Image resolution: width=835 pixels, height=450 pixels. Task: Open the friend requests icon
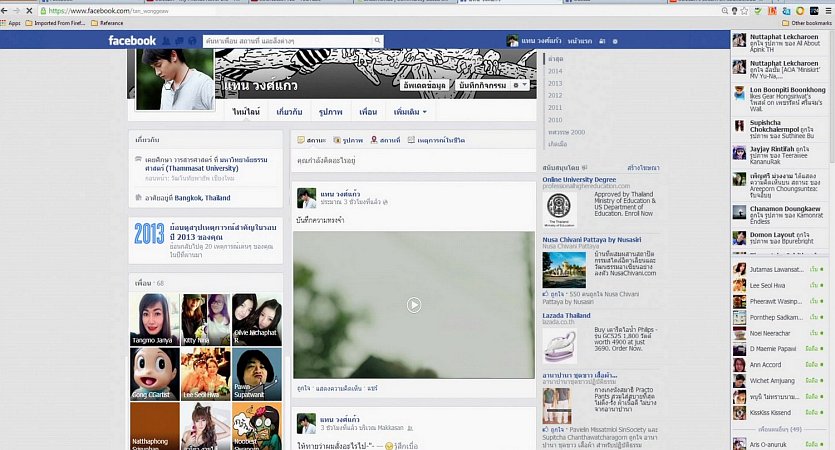pos(166,41)
